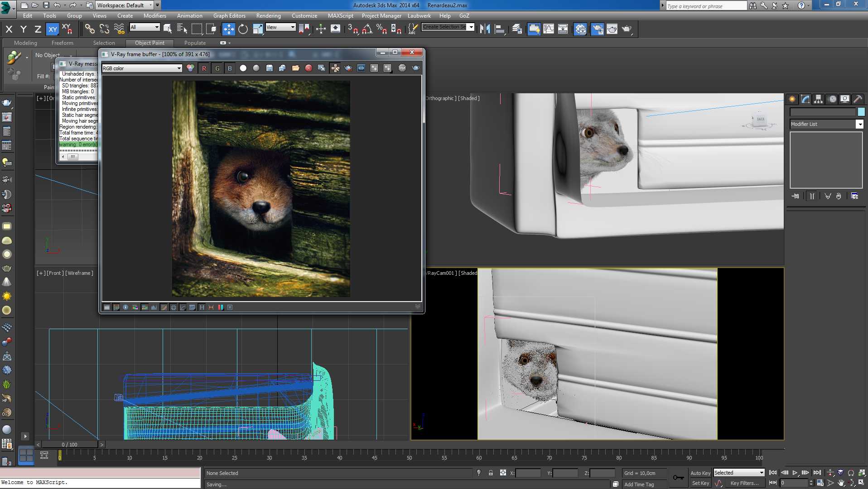
Task: Load image in V-Ray frame buffer
Action: click(x=295, y=68)
